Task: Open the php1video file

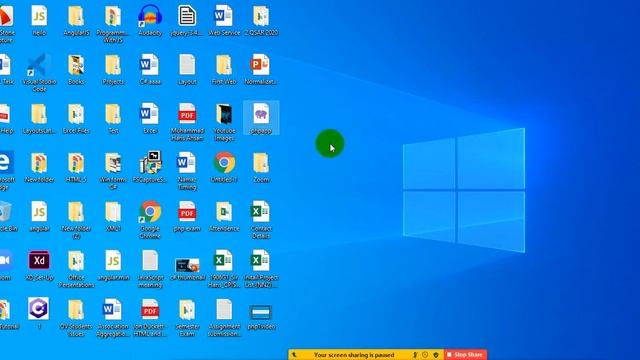Action: [261, 318]
